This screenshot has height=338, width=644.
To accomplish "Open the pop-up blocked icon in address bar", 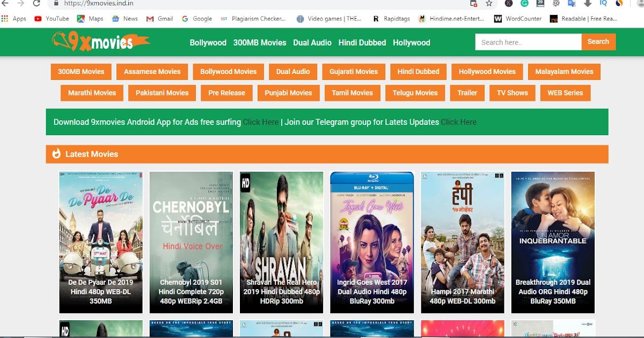I will click(x=473, y=3).
